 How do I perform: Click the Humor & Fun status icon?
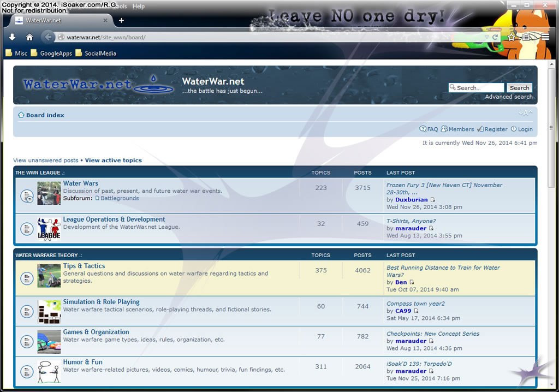27,372
